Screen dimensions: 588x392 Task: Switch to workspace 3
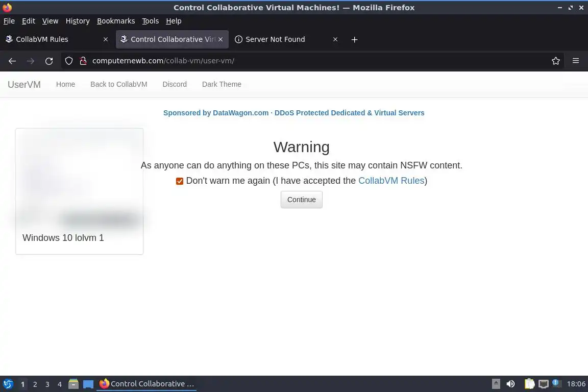(47, 384)
